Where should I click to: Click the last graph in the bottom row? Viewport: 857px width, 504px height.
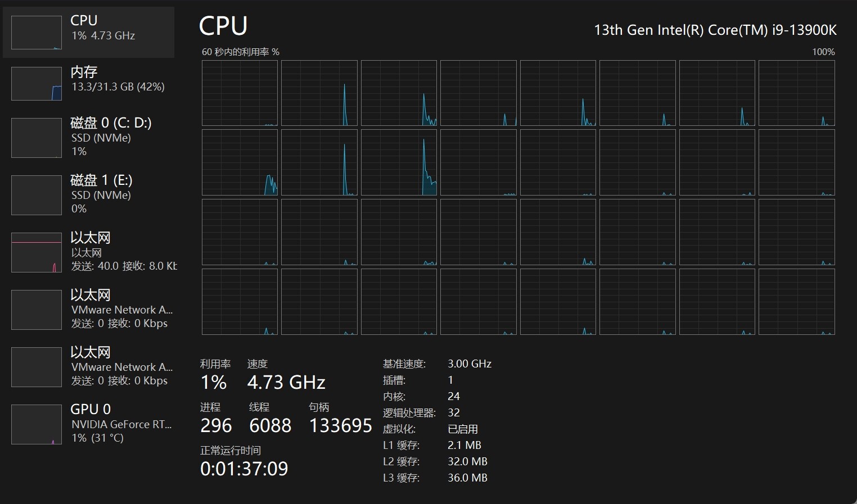[x=797, y=302]
